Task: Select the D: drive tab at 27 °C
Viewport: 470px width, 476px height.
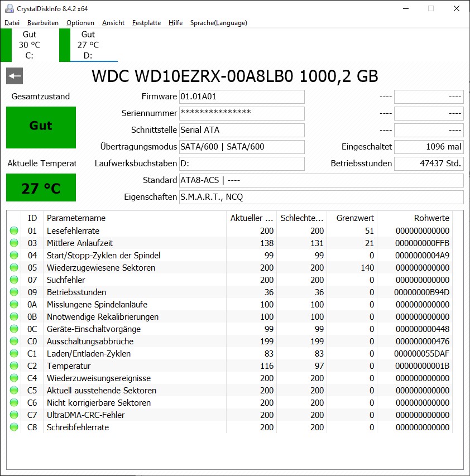Action: point(88,45)
